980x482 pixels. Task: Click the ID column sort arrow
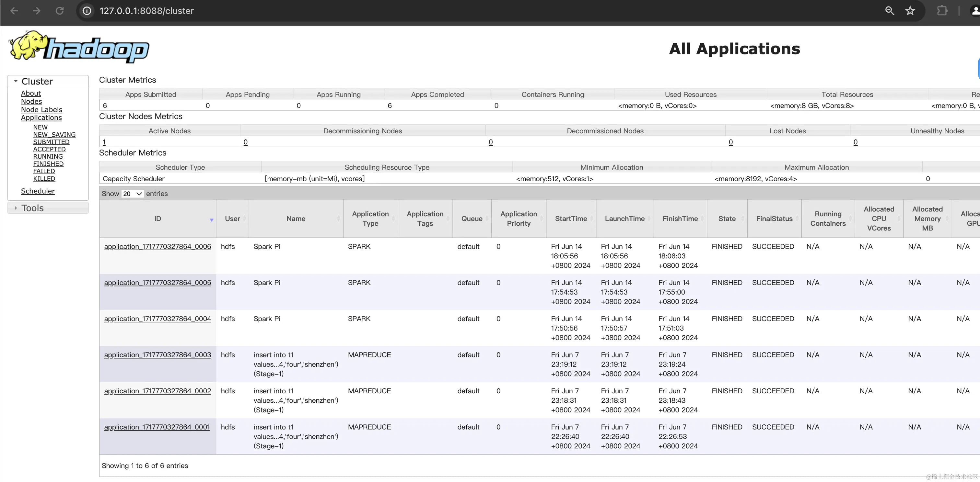212,220
